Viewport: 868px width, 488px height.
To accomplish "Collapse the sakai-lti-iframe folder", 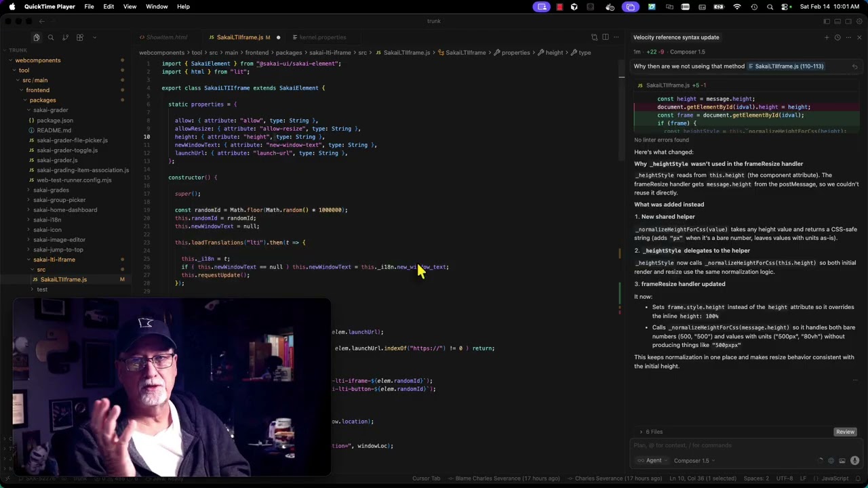I will tap(54, 260).
